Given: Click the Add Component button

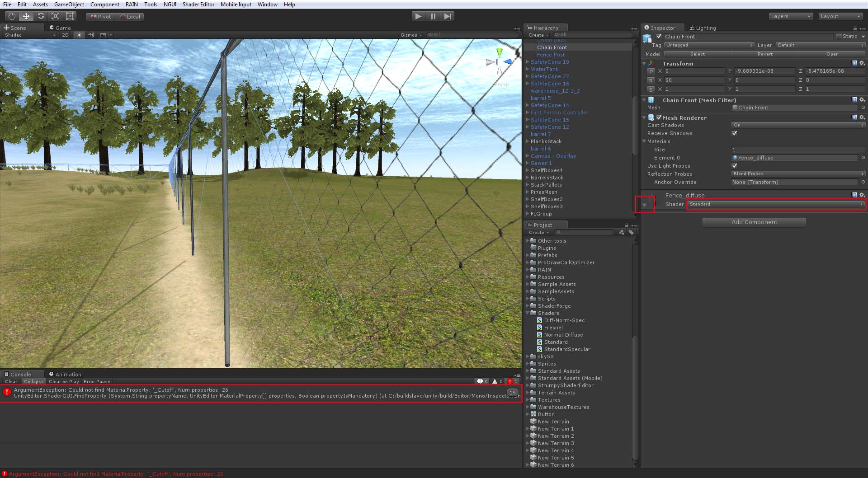Looking at the screenshot, I should (x=754, y=222).
